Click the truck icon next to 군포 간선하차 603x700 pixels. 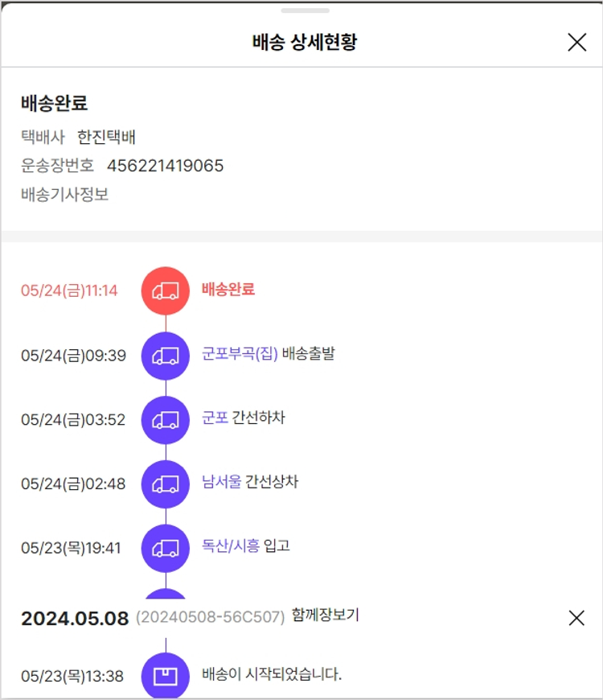tap(166, 419)
